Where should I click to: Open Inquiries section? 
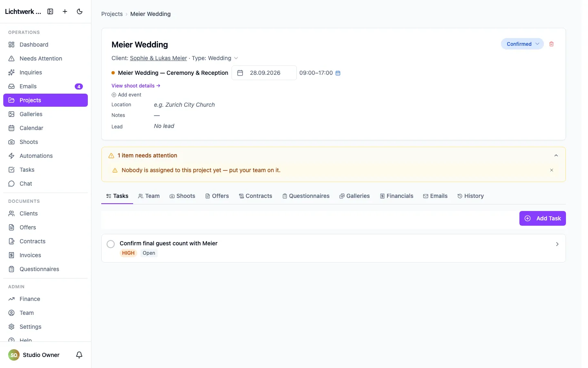45,72
